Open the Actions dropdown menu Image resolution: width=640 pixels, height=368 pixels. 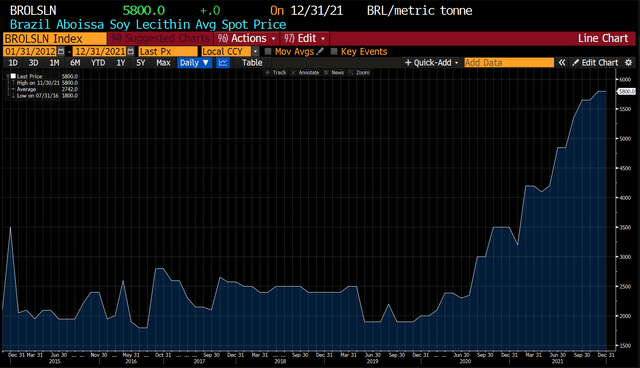pyautogui.click(x=247, y=38)
